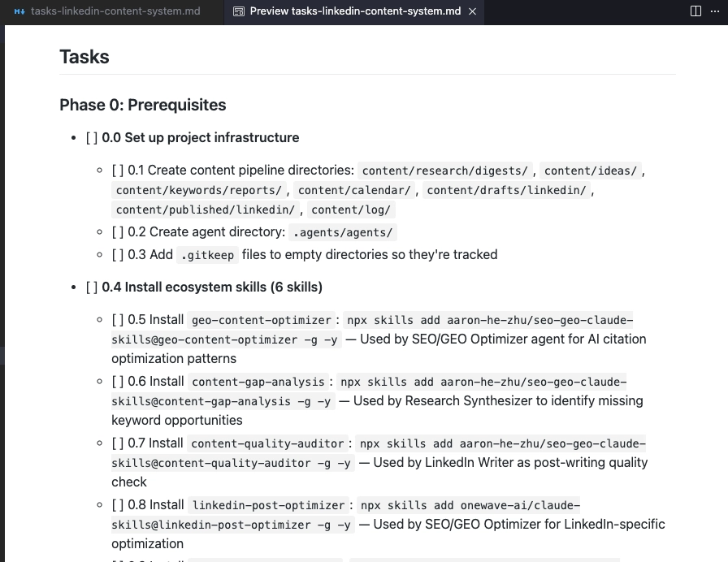Click the content-quality-auditor skill name code

267,443
